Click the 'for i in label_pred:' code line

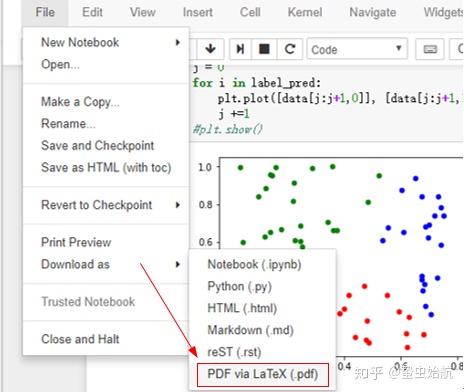tap(256, 83)
